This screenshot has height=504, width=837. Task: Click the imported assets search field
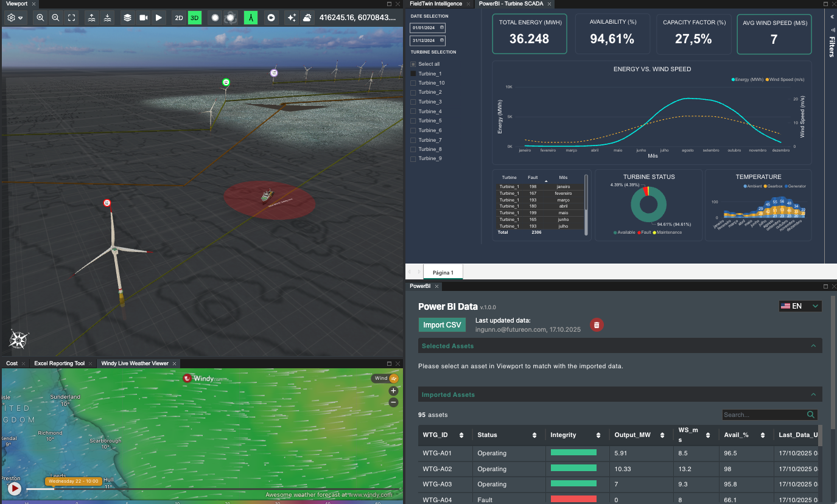763,415
